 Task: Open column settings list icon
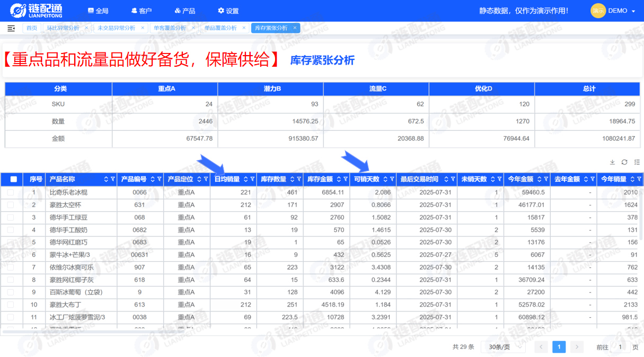(637, 162)
